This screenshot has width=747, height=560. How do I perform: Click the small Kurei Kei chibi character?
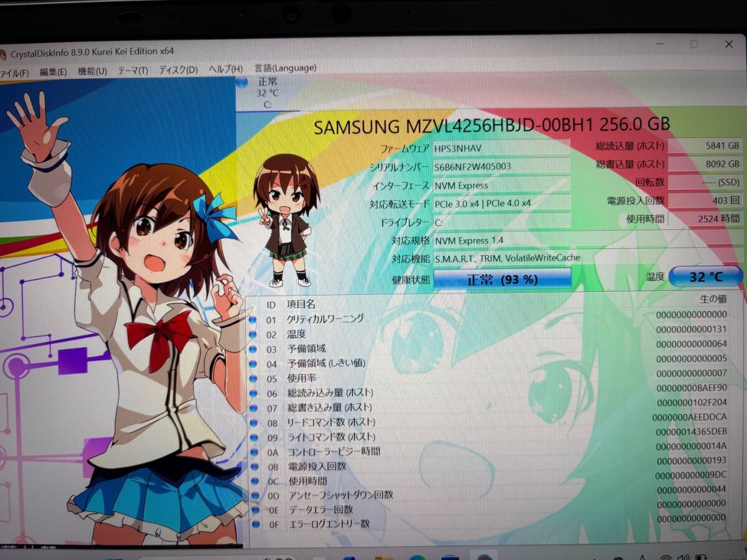coord(286,221)
